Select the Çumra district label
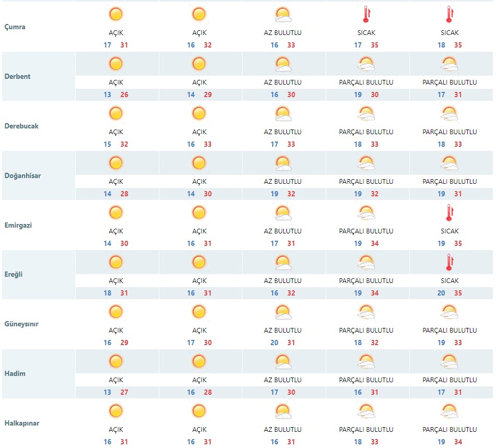This screenshot has width=496, height=448. pyautogui.click(x=15, y=27)
